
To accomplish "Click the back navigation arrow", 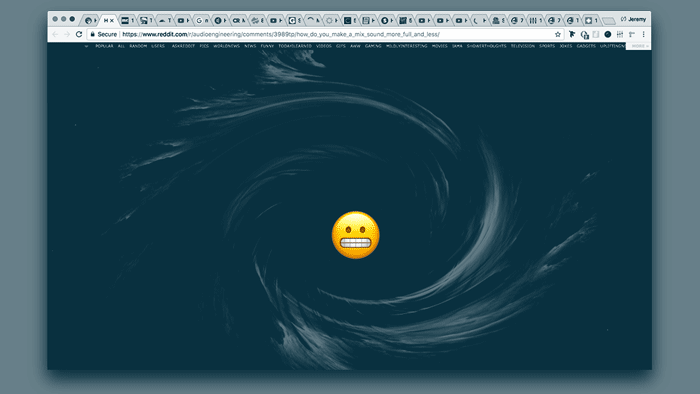I will [x=55, y=34].
